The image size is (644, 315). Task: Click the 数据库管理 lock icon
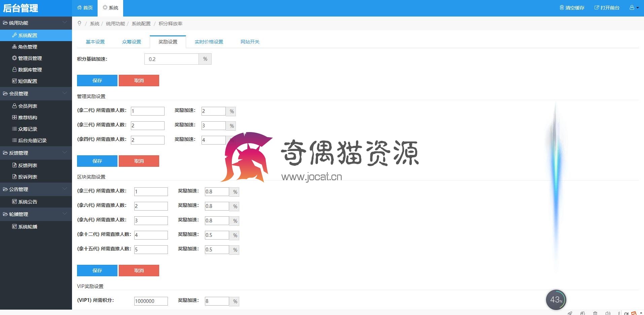(x=14, y=69)
